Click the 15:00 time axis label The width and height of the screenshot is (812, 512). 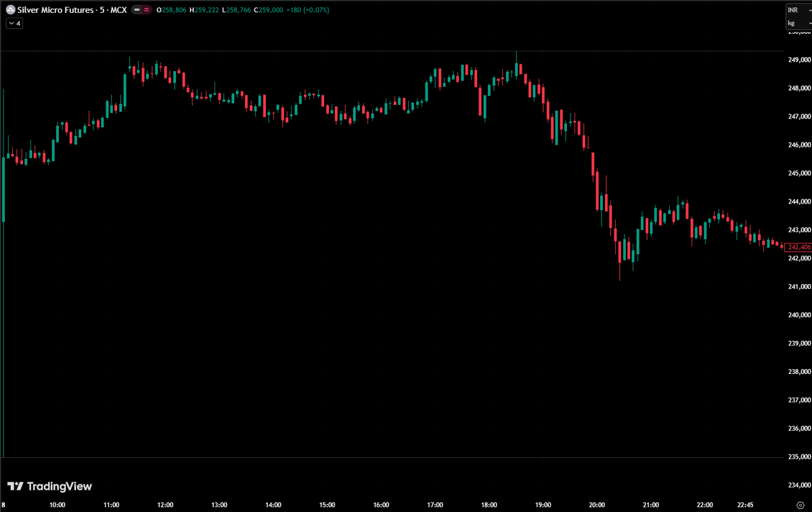click(x=328, y=505)
